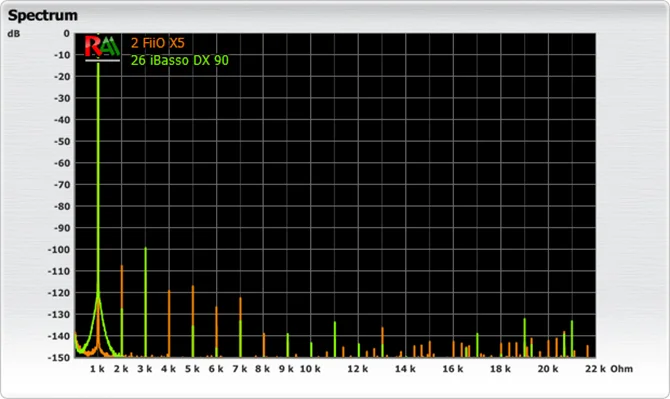
Task: Click the -100 dB axis label
Action: pos(59,249)
